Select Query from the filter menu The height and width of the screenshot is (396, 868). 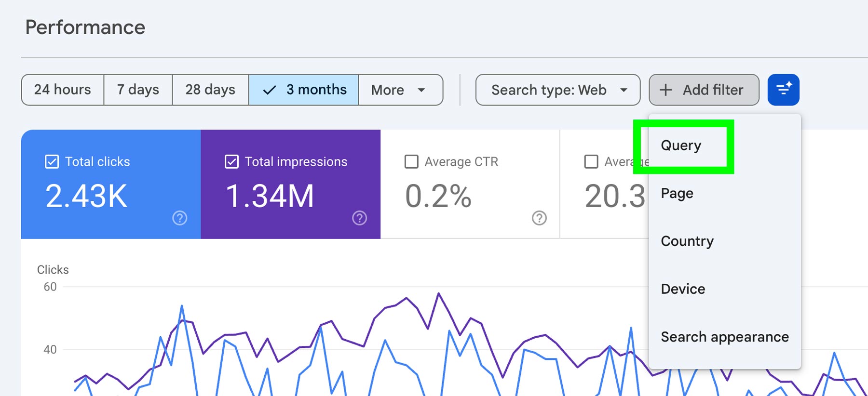(x=681, y=145)
